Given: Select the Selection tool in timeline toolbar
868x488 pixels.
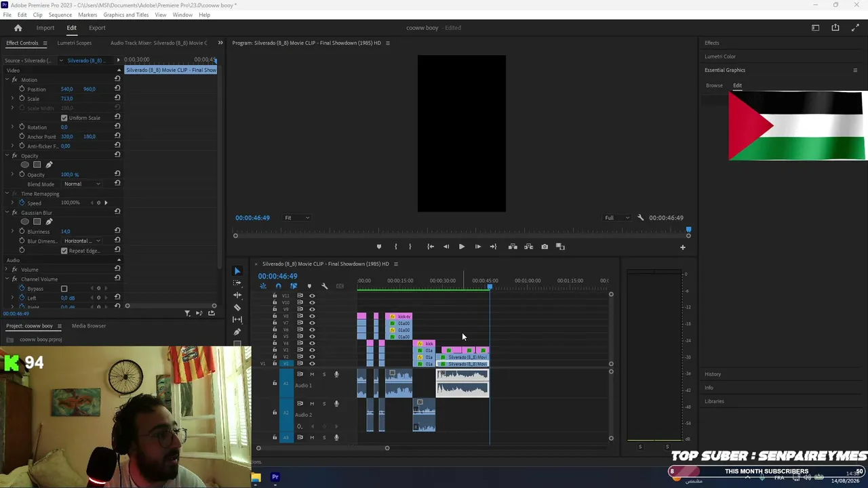Looking at the screenshot, I should point(237,271).
